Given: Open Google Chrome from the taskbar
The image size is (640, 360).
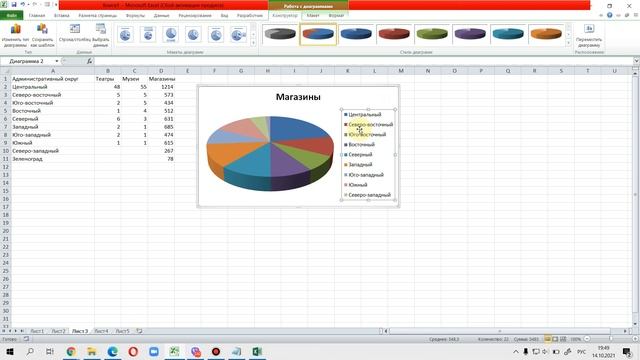Looking at the screenshot, I should coord(71,351).
